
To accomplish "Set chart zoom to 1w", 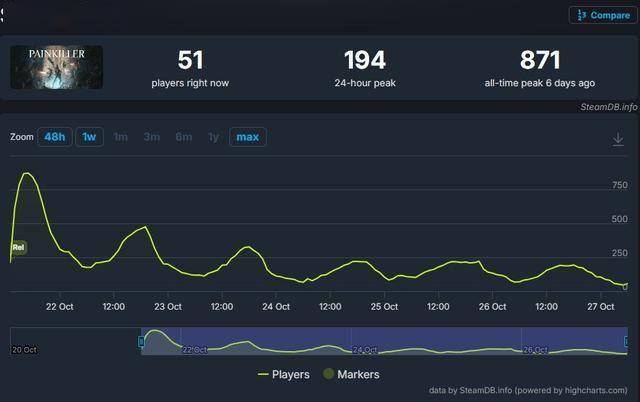I will click(x=89, y=137).
